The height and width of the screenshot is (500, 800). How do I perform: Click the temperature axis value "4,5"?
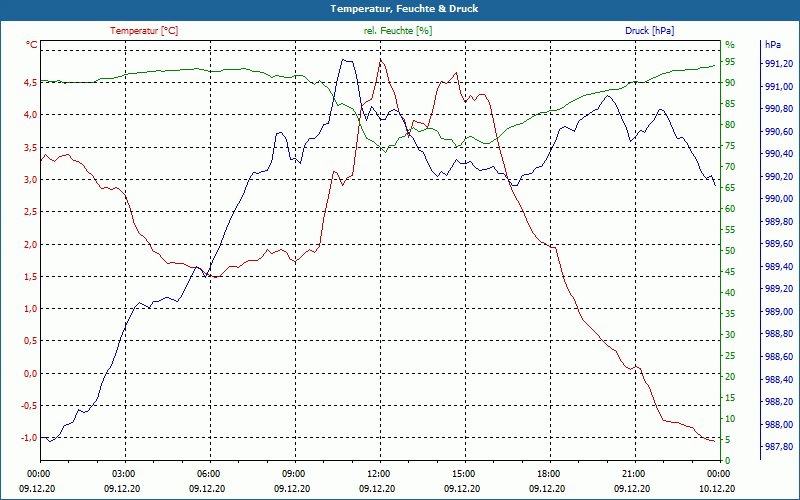pyautogui.click(x=31, y=82)
